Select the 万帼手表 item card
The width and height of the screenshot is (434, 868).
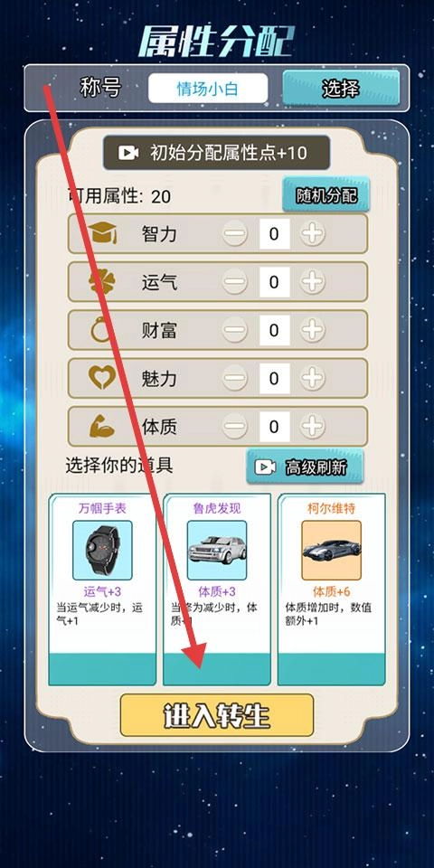(102, 590)
